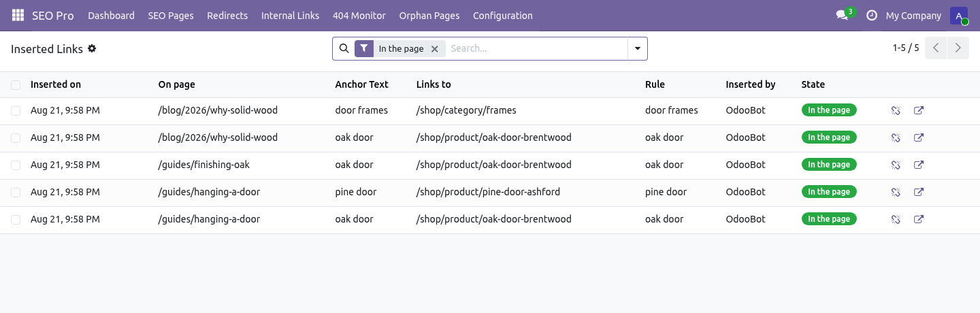This screenshot has width=980, height=313.
Task: Toggle the select-all checkbox in header
Action: [16, 84]
